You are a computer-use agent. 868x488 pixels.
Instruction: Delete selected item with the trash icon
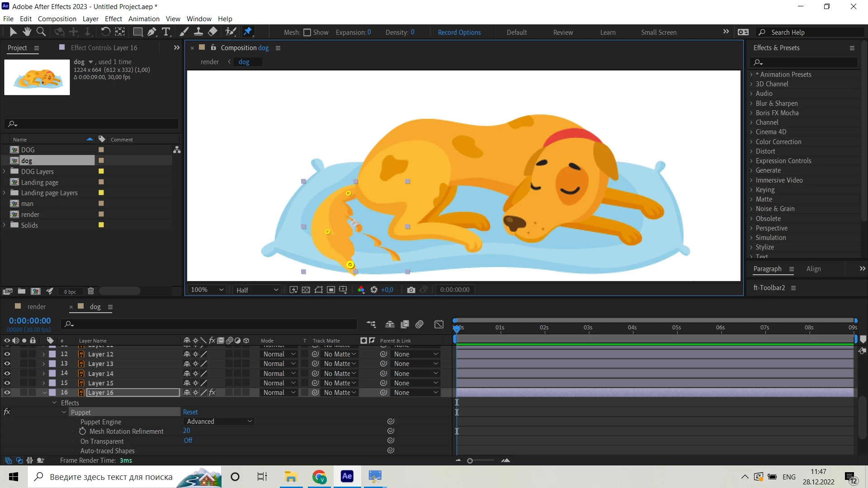[x=90, y=291]
